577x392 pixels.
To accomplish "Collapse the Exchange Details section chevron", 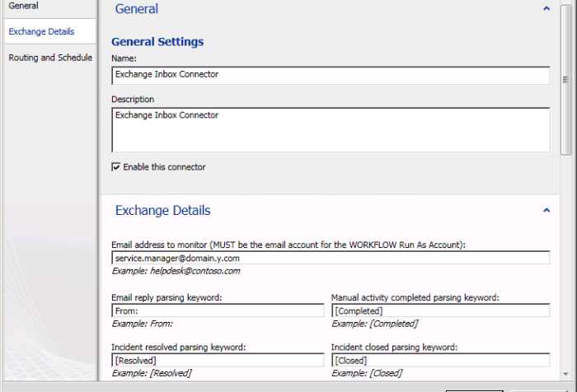I will point(546,211).
